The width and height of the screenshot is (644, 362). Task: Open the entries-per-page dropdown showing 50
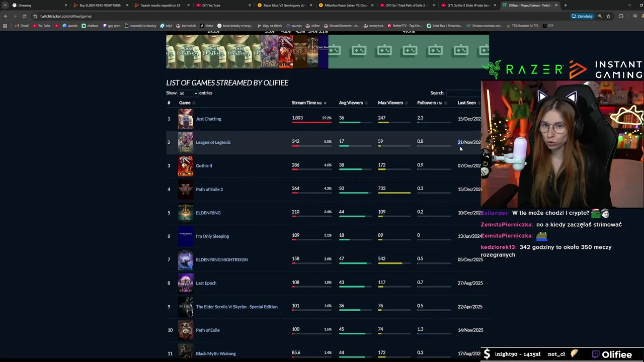click(188, 93)
